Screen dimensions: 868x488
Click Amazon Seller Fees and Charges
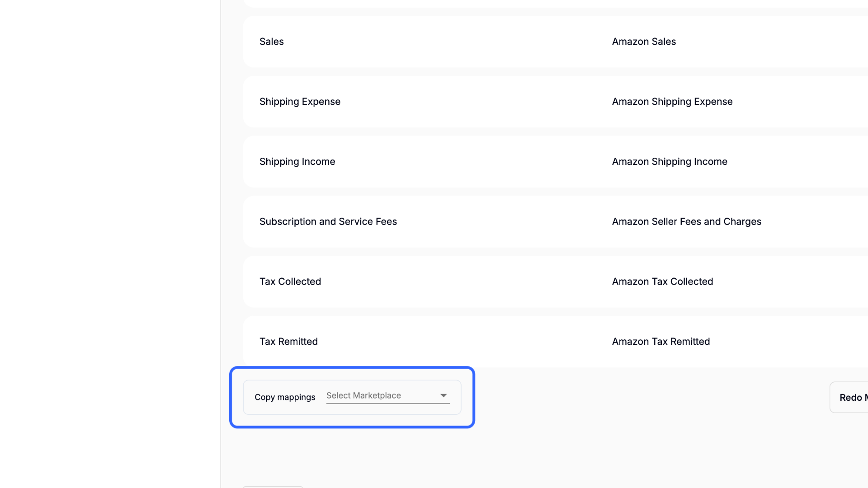(686, 221)
